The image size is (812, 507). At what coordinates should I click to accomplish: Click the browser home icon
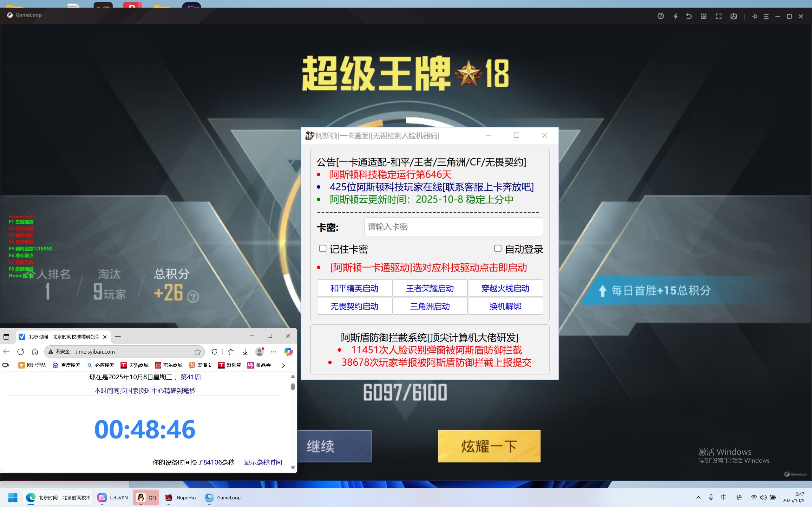pos(35,351)
